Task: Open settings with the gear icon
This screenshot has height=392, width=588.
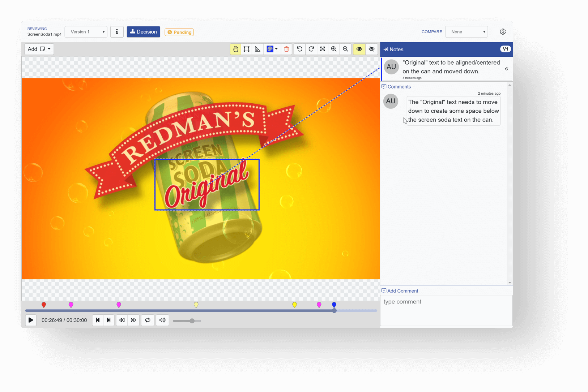Action: coord(503,32)
